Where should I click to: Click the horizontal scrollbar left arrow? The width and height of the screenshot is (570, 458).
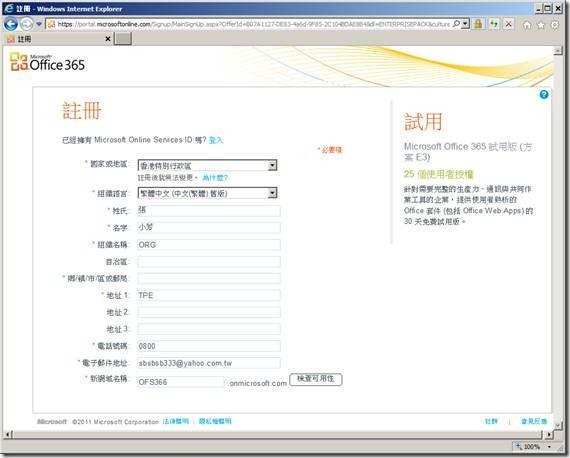coord(9,434)
